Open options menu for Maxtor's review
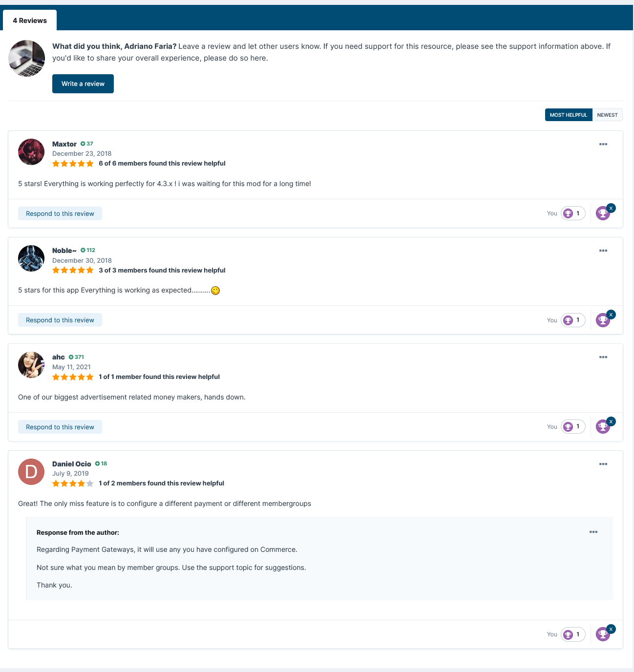The image size is (634, 672). (603, 144)
